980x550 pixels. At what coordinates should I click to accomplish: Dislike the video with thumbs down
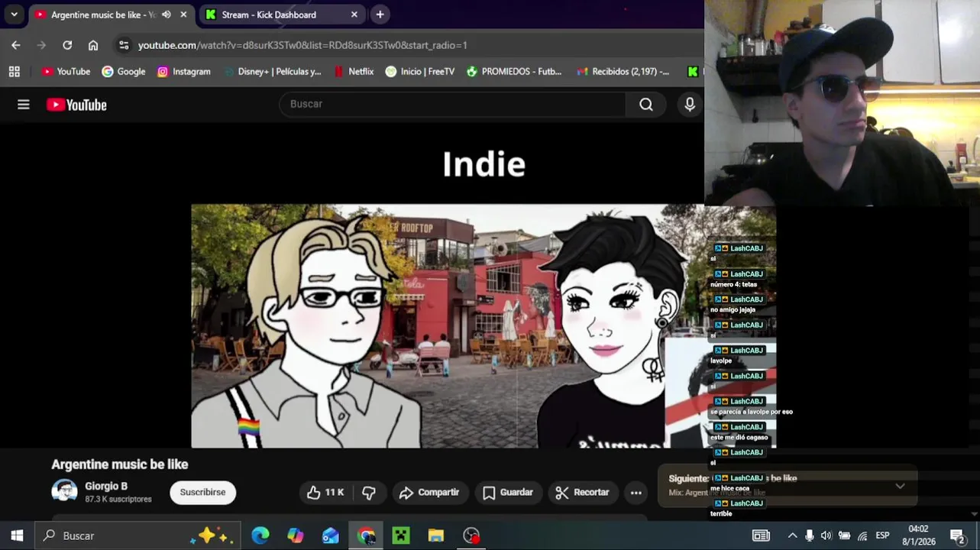click(x=369, y=493)
